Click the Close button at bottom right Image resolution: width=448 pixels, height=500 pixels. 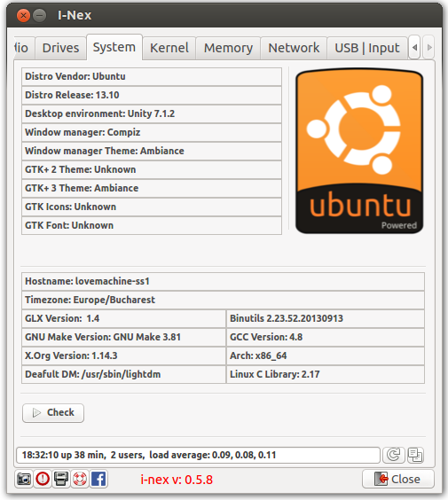click(x=398, y=479)
